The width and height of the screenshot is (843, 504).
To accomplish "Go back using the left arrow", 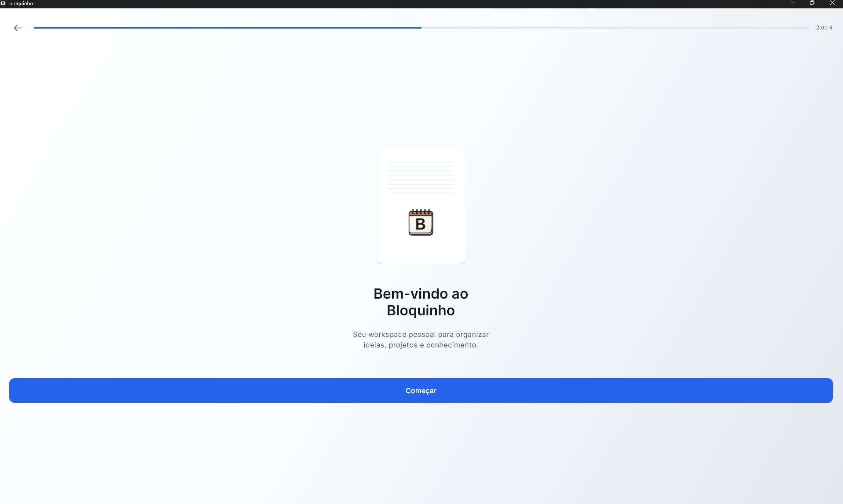I will (x=18, y=28).
